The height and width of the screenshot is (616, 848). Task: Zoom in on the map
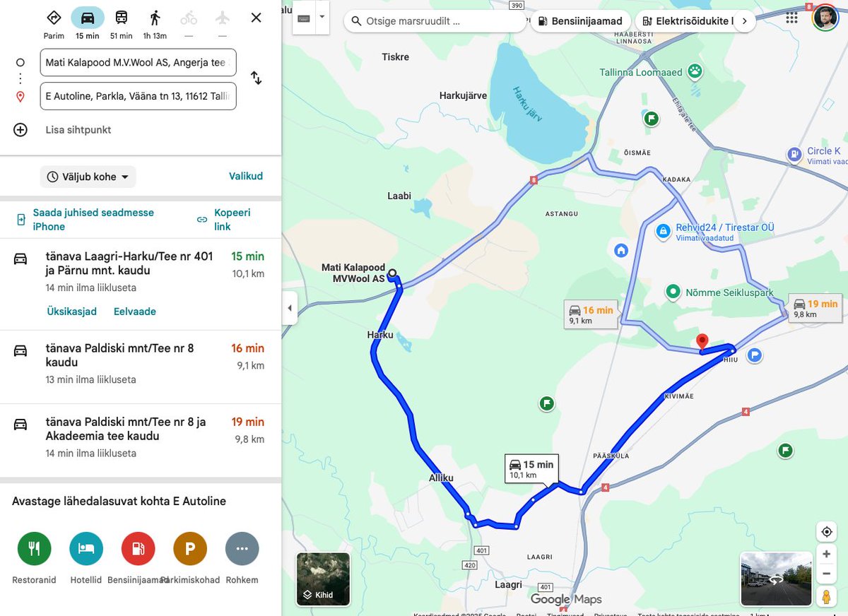pos(826,555)
